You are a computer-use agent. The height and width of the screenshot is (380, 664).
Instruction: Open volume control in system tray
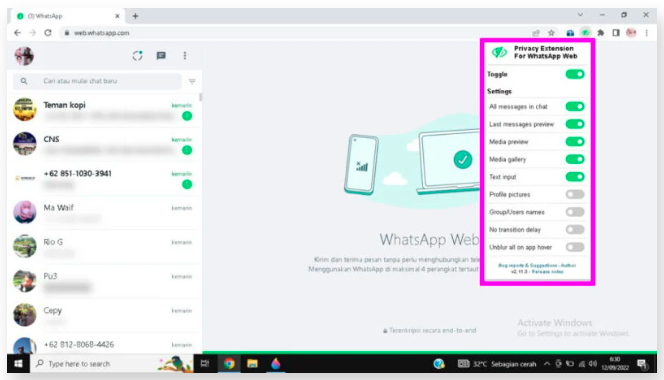click(593, 363)
